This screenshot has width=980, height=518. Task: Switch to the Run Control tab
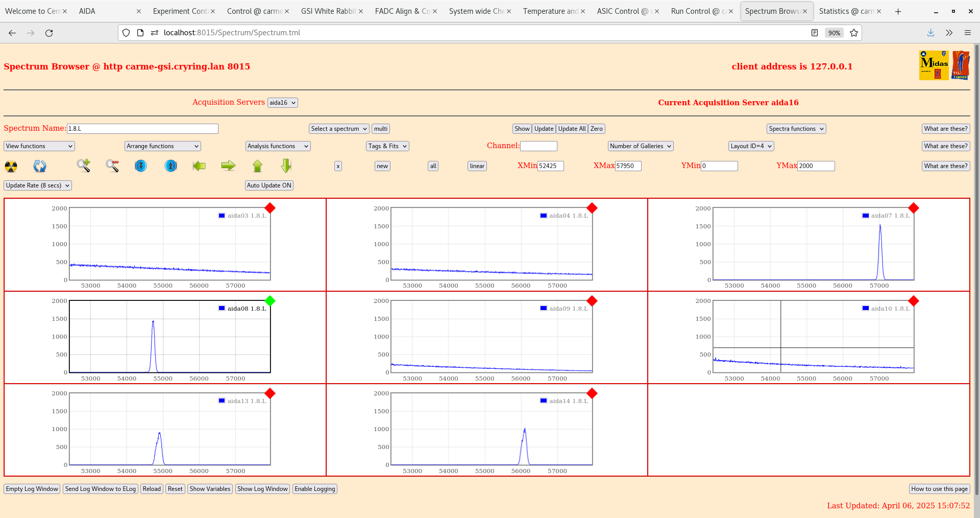(697, 11)
